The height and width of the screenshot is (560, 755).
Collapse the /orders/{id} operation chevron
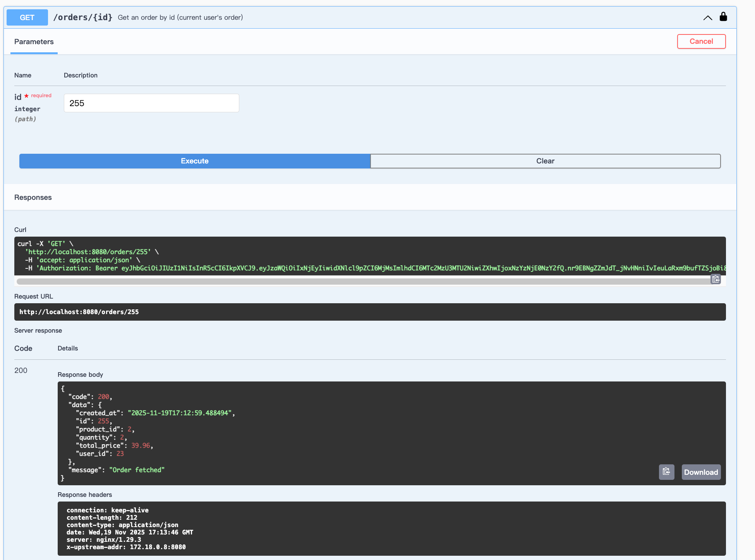[707, 17]
